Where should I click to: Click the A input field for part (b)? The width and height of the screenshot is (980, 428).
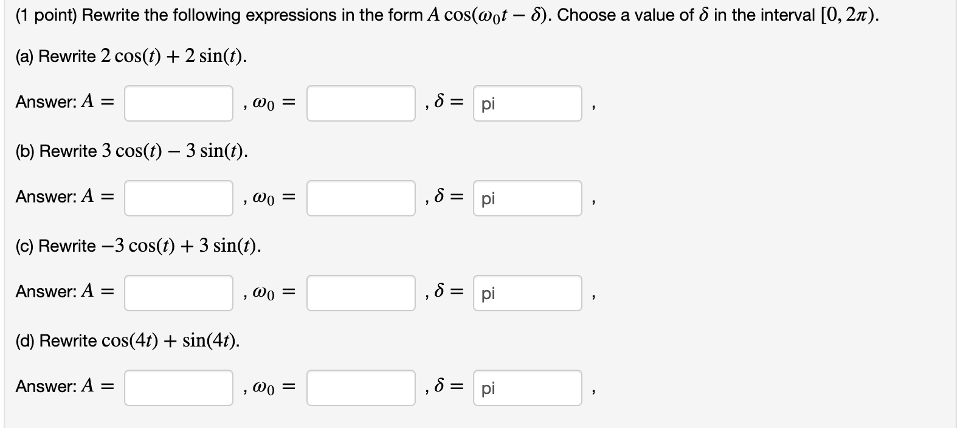pyautogui.click(x=178, y=198)
